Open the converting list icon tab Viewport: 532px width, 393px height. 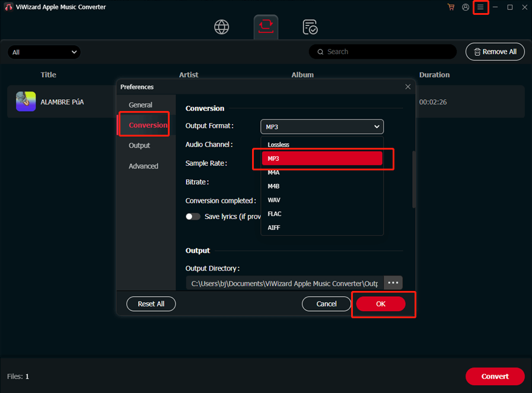tap(266, 27)
